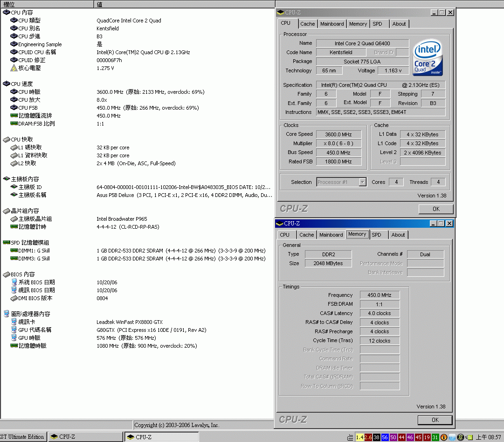
Task: Click the icon next to DRAM:FSB 比例
Action: pyautogui.click(x=14, y=123)
